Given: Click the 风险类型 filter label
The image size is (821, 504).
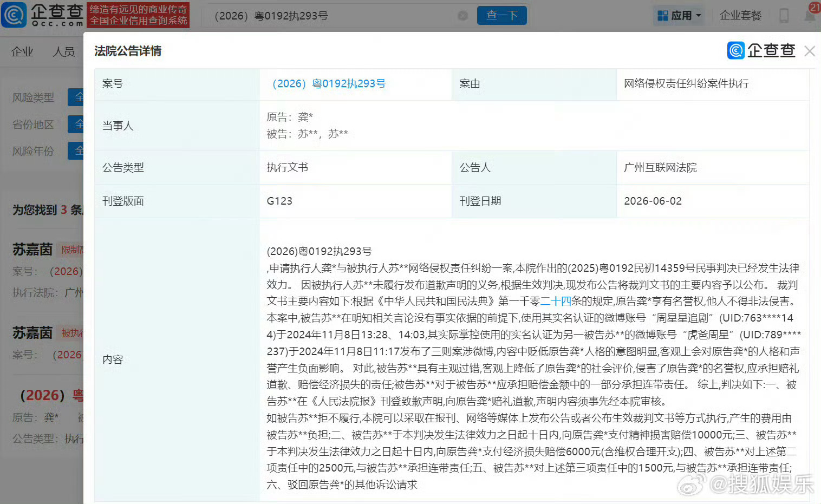Looking at the screenshot, I should [33, 97].
